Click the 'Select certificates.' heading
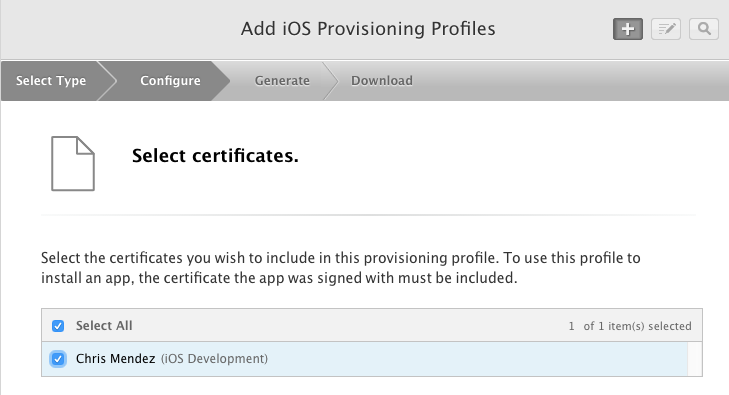This screenshot has height=395, width=729. (215, 156)
